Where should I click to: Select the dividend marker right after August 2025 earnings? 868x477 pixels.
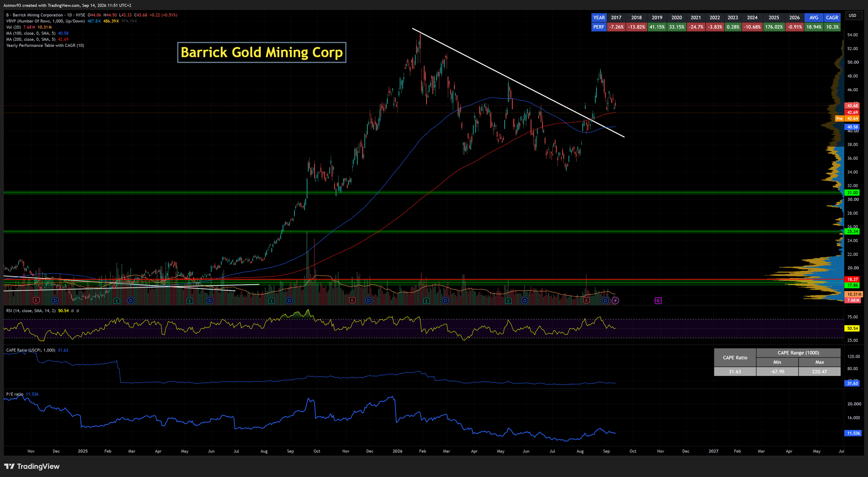pyautogui.click(x=289, y=300)
